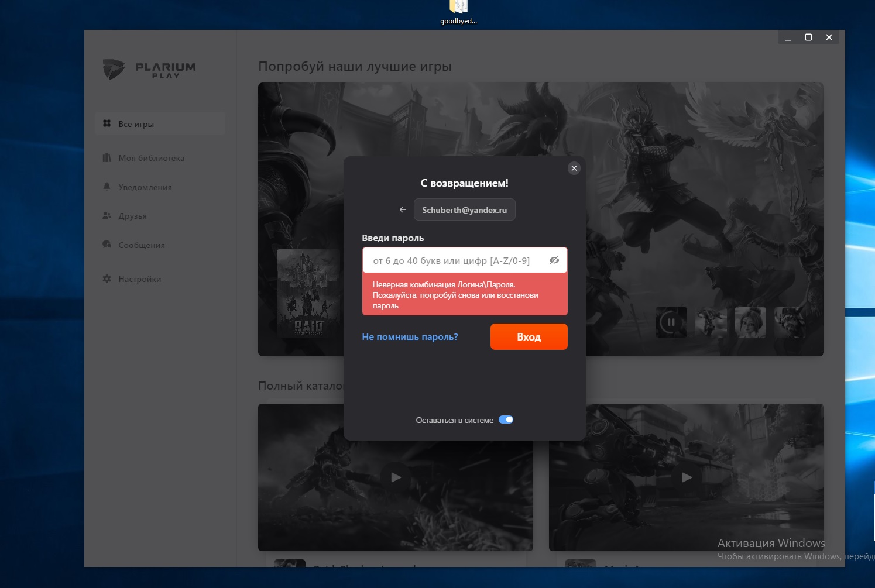Select the last banner thumbnail
This screenshot has width=875, height=588.
click(x=790, y=322)
